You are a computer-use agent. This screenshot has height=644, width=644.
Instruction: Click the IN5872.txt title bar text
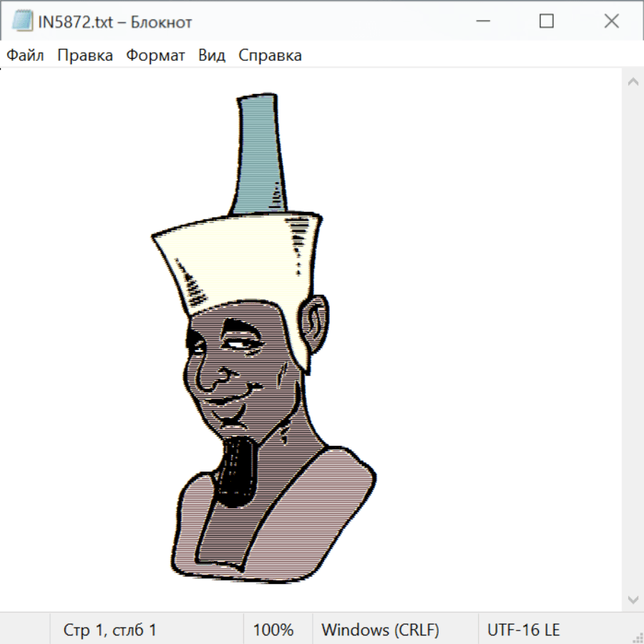point(114,22)
